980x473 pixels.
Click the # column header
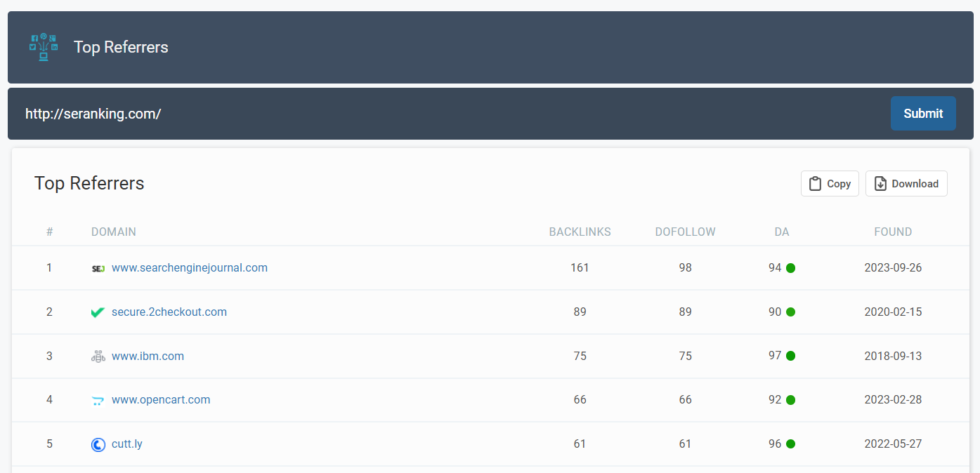pos(49,232)
